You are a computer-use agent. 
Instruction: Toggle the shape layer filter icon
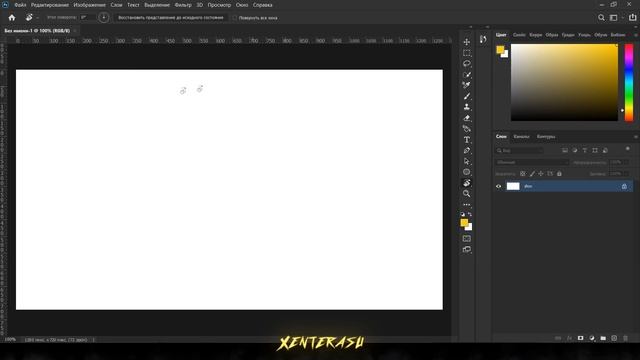tap(595, 151)
